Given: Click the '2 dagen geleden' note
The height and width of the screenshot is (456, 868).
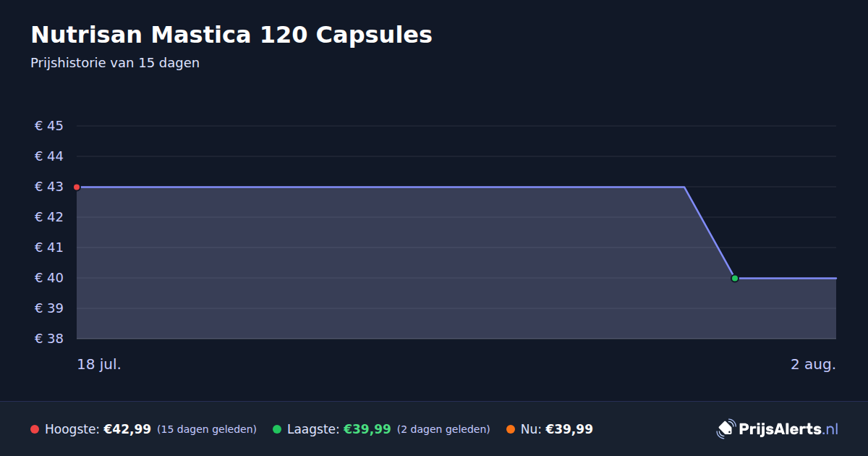Looking at the screenshot, I should point(443,429).
